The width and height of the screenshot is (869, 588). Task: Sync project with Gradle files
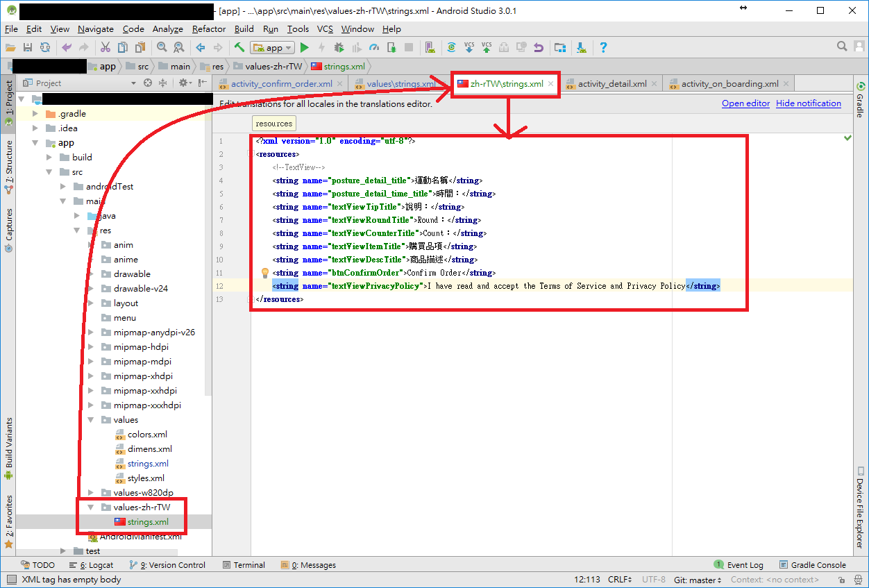[x=452, y=47]
